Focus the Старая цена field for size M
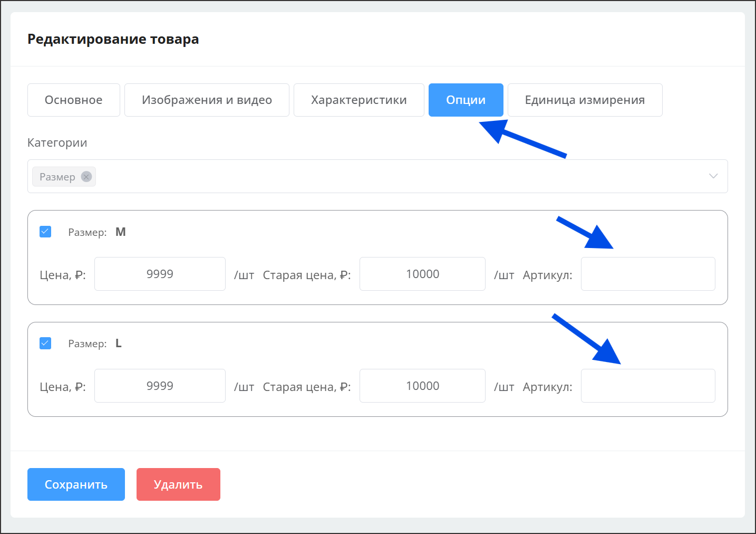The height and width of the screenshot is (534, 756). click(x=422, y=274)
